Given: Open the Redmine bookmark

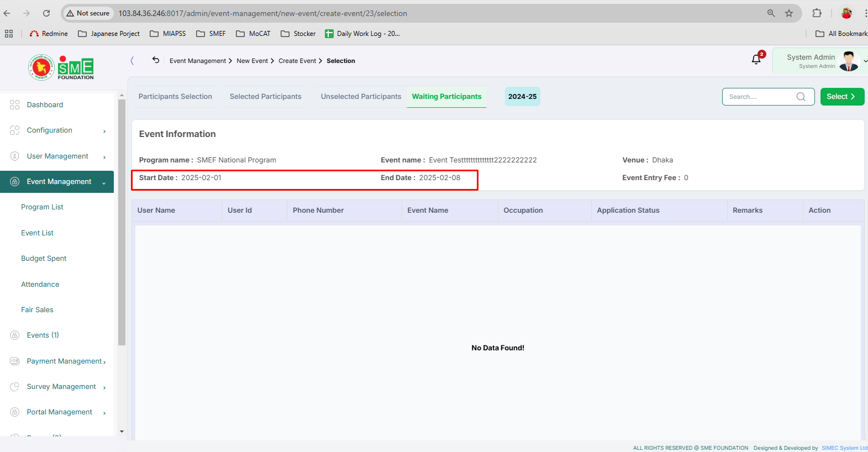Looking at the screenshot, I should [x=49, y=34].
